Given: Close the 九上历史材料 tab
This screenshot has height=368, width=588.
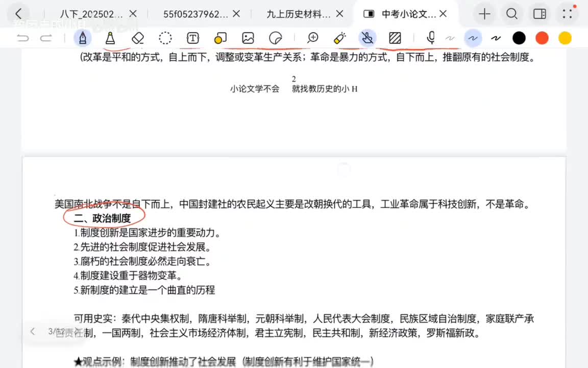Looking at the screenshot, I should 340,14.
